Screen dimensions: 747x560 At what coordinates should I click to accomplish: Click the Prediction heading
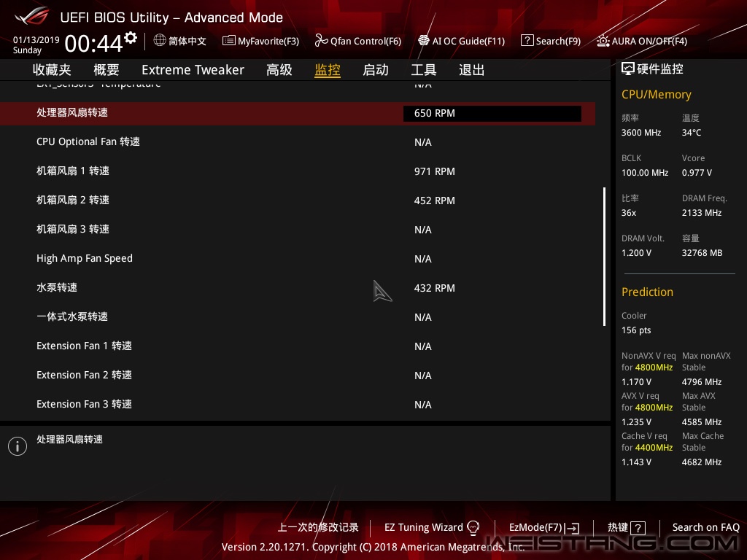tap(647, 292)
